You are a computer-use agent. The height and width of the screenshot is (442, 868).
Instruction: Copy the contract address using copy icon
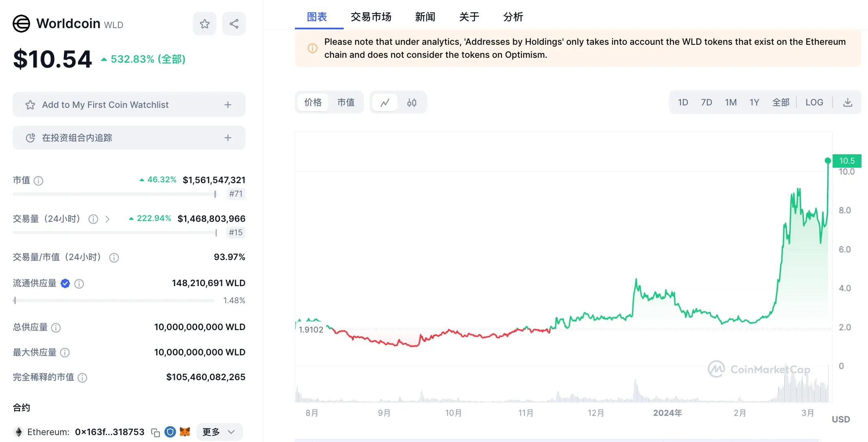tap(155, 433)
